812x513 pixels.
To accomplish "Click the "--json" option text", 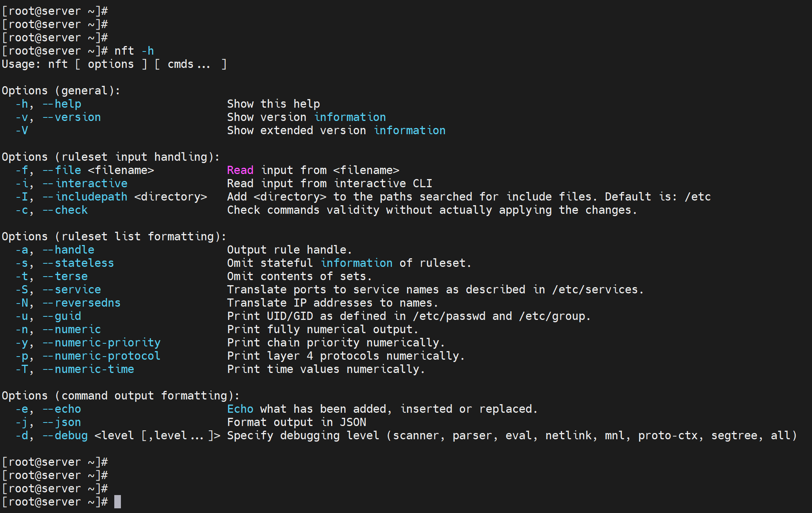I will pos(62,422).
